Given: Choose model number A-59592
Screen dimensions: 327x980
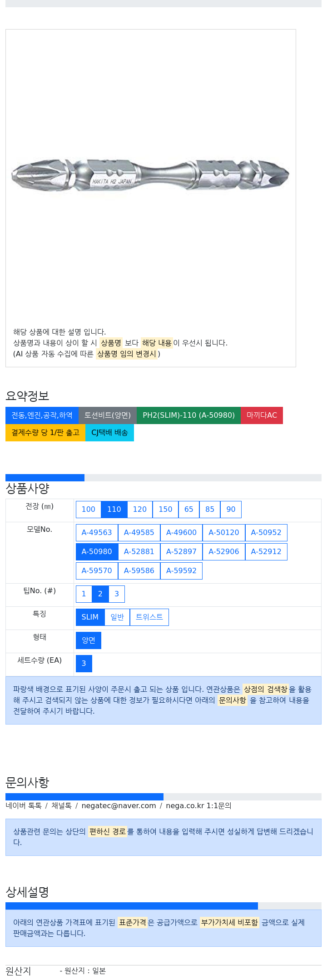Looking at the screenshot, I should (181, 571).
